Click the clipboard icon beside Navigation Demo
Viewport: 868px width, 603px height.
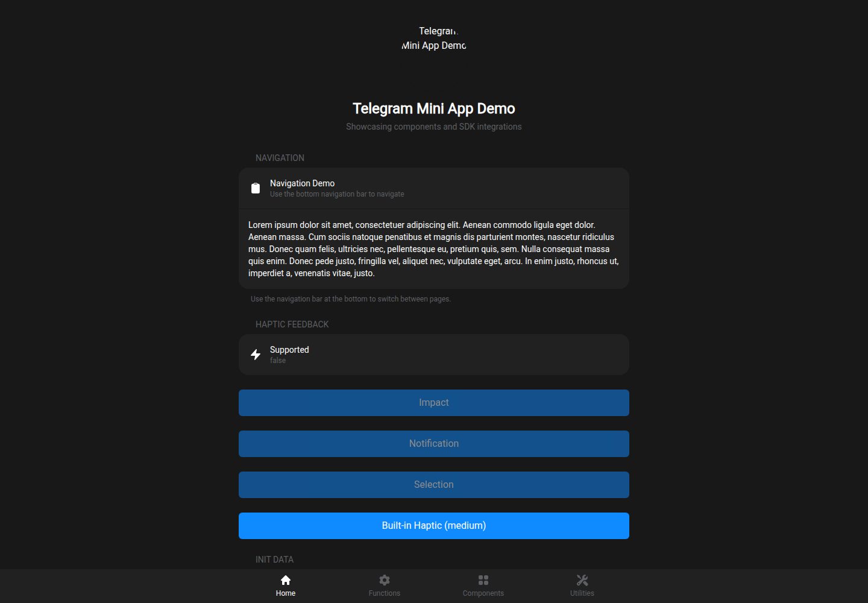tap(256, 188)
